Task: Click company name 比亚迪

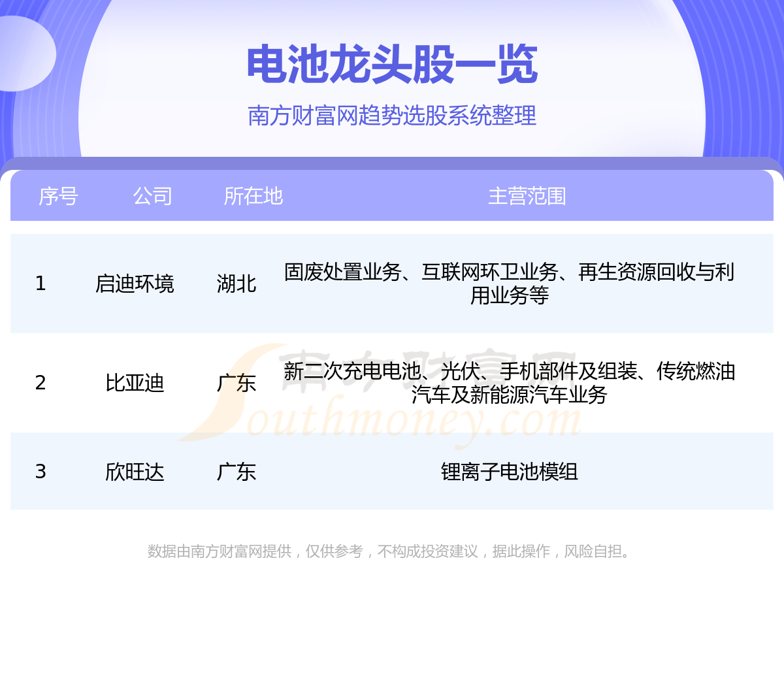Action: [x=135, y=383]
